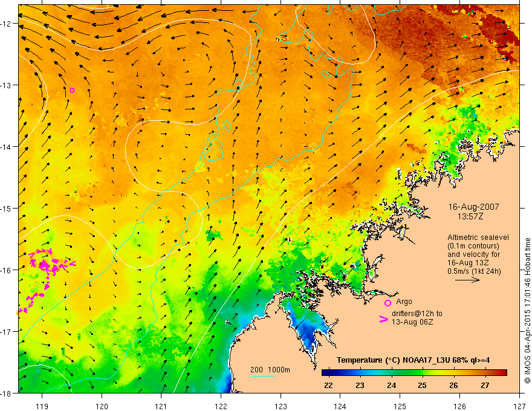Viewport: 532px width, 411px height.
Task: Click the longitude axis label '124'
Action: pos(340,406)
